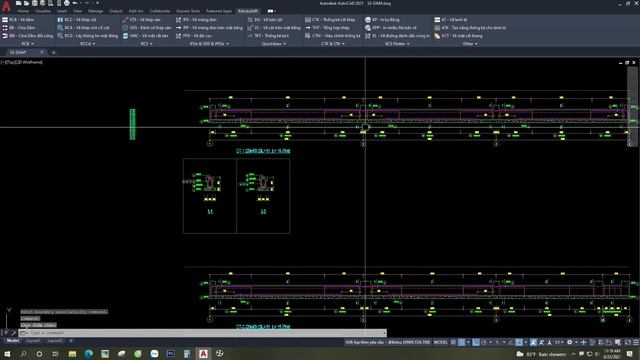Toggle snap mode in status bar

coord(461,342)
